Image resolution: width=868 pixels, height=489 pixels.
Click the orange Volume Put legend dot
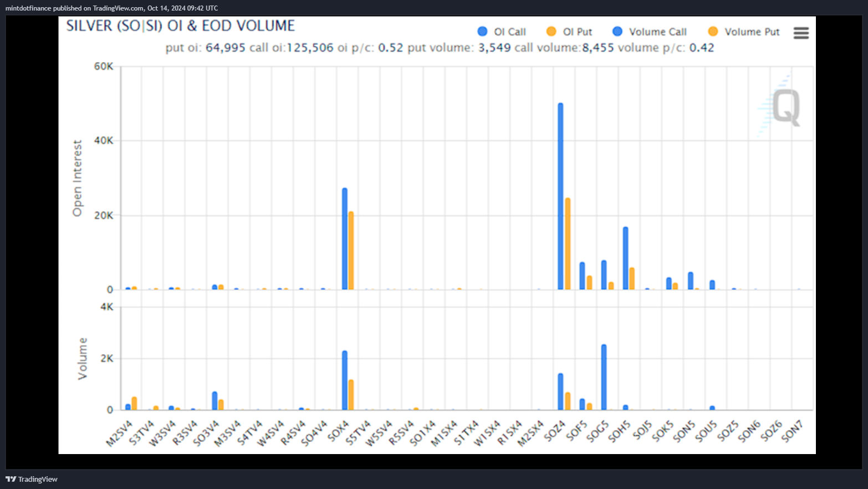[x=713, y=32]
